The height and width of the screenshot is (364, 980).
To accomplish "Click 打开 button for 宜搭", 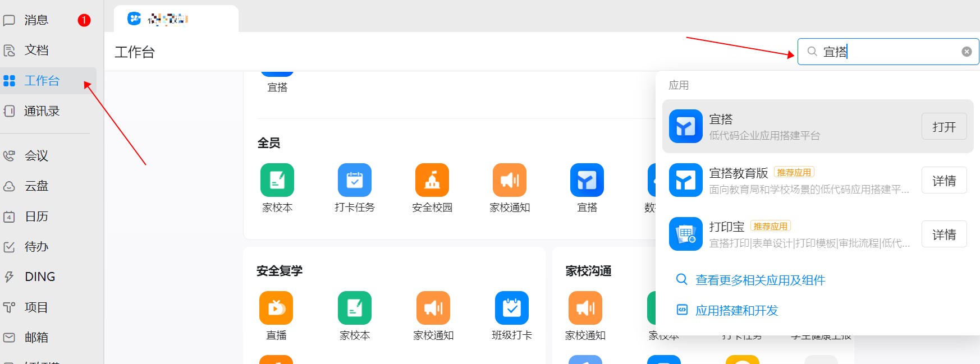I will tap(944, 127).
